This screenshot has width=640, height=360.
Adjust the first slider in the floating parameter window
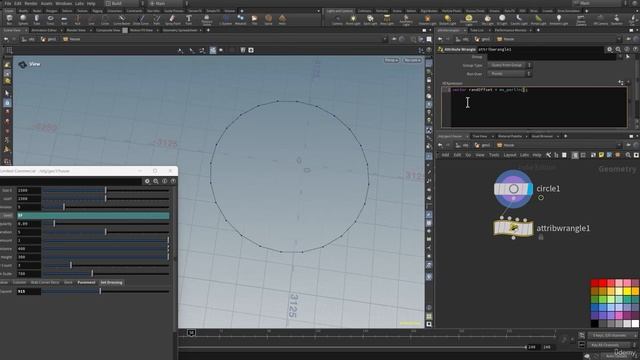[x=106, y=190]
